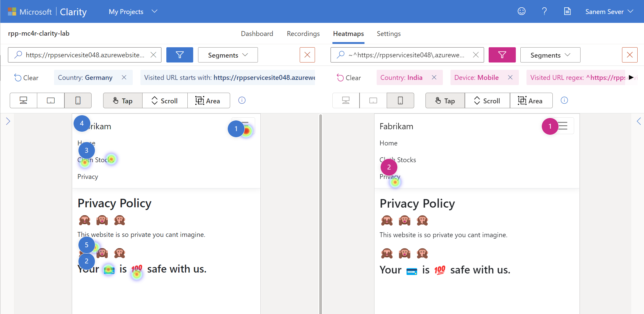Select desktop device view in right pane

tap(346, 100)
